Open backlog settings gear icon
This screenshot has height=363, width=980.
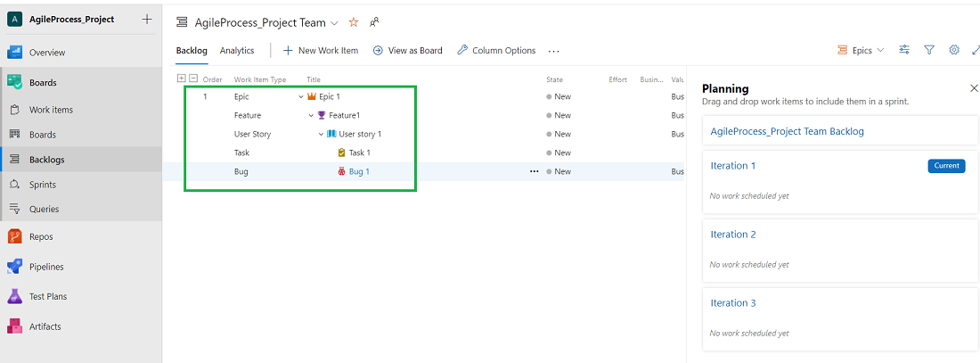[954, 51]
